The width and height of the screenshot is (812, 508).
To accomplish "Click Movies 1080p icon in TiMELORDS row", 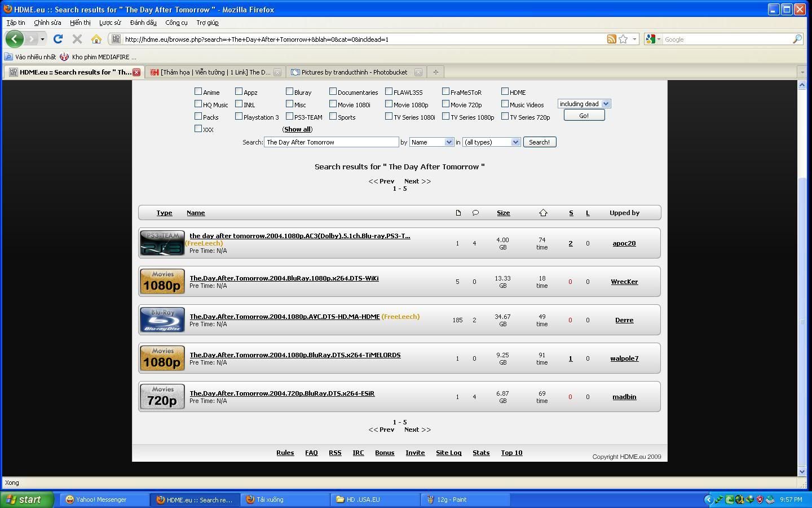I will coord(162,358).
